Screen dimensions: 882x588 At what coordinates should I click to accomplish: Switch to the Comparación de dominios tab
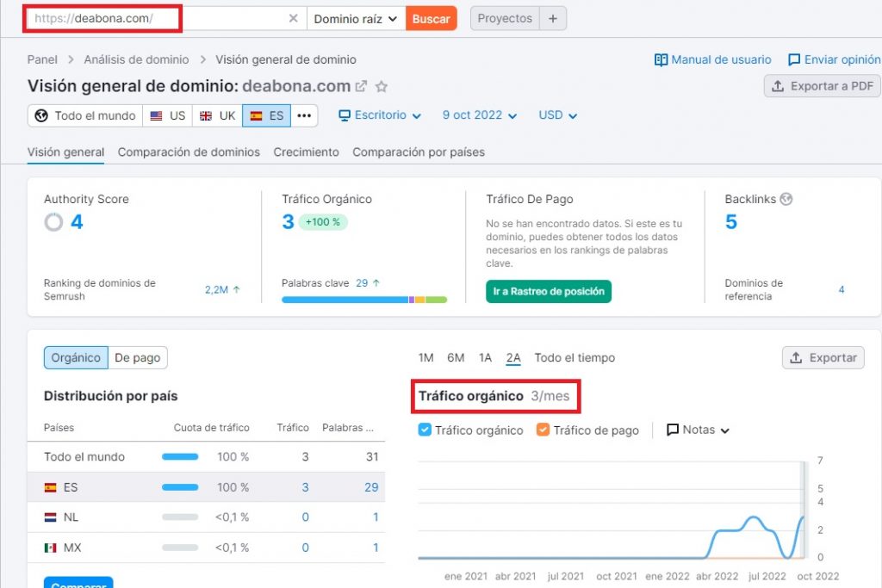click(189, 152)
